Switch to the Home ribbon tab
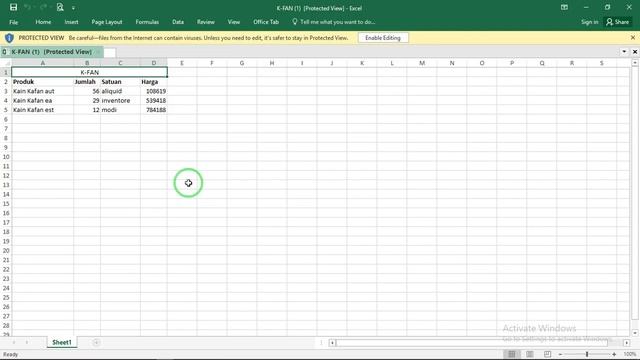 click(x=43, y=22)
